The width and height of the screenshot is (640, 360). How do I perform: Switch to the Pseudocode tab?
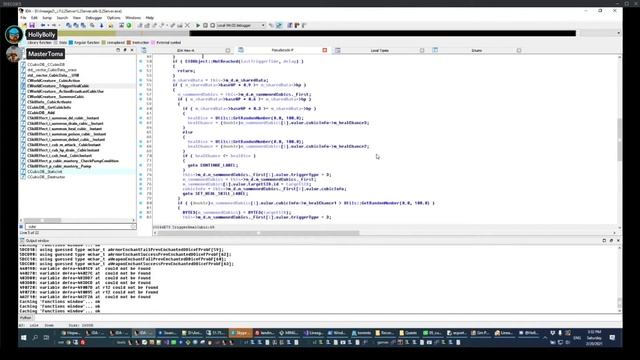click(x=282, y=50)
